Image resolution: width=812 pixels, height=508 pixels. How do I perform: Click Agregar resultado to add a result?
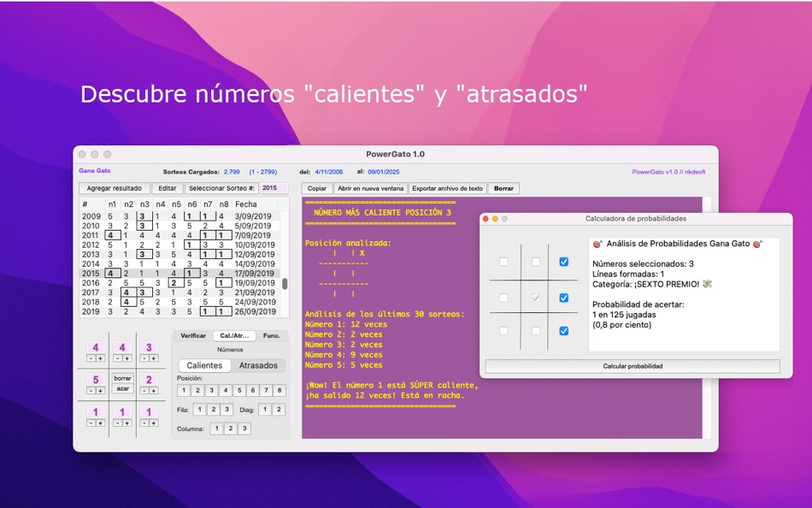coord(114,187)
